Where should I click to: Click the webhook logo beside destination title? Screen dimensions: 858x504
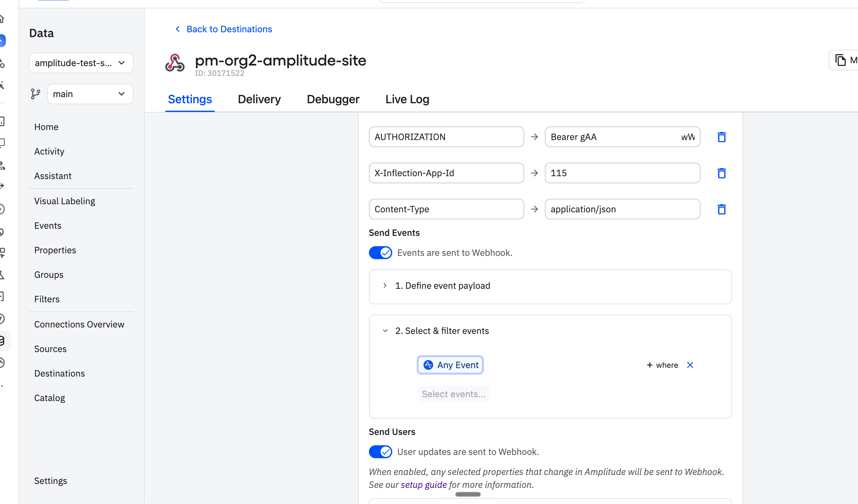pos(175,63)
